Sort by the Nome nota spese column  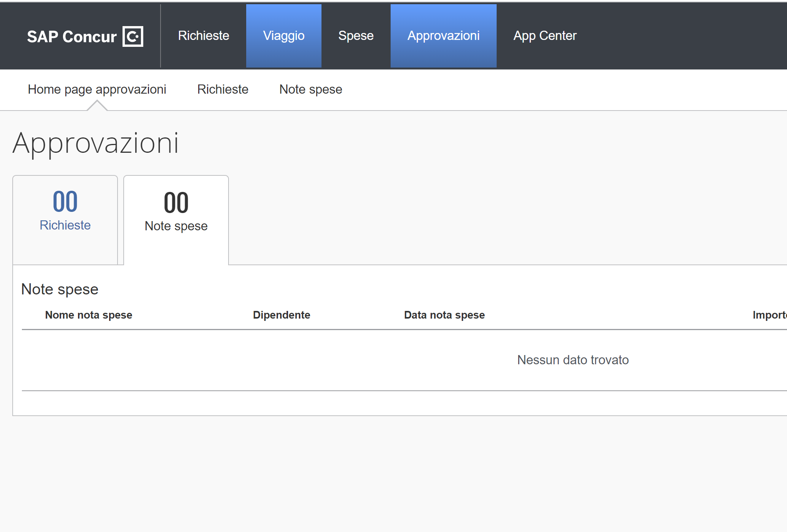click(x=88, y=315)
